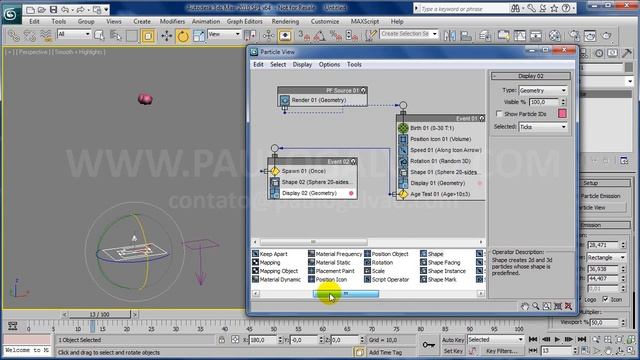This screenshot has width=640, height=360.
Task: Click the No Zoom icon in Particle View
Action: 568,306
